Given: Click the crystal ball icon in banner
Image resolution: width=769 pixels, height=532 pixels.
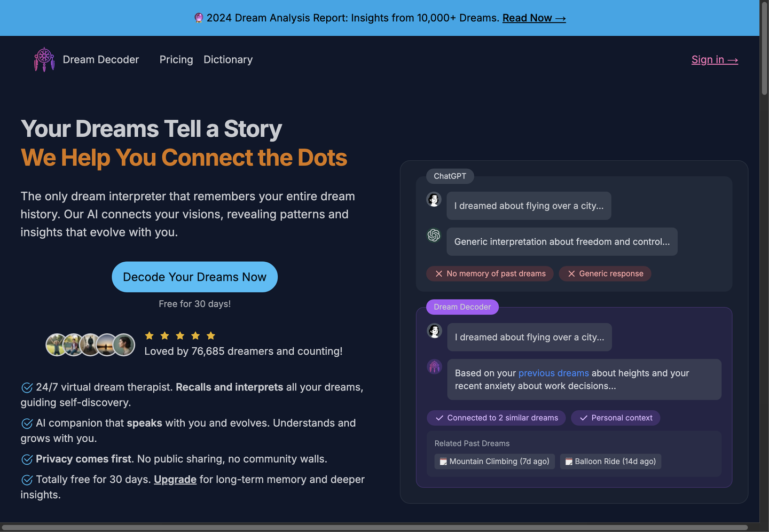Looking at the screenshot, I should tap(199, 18).
